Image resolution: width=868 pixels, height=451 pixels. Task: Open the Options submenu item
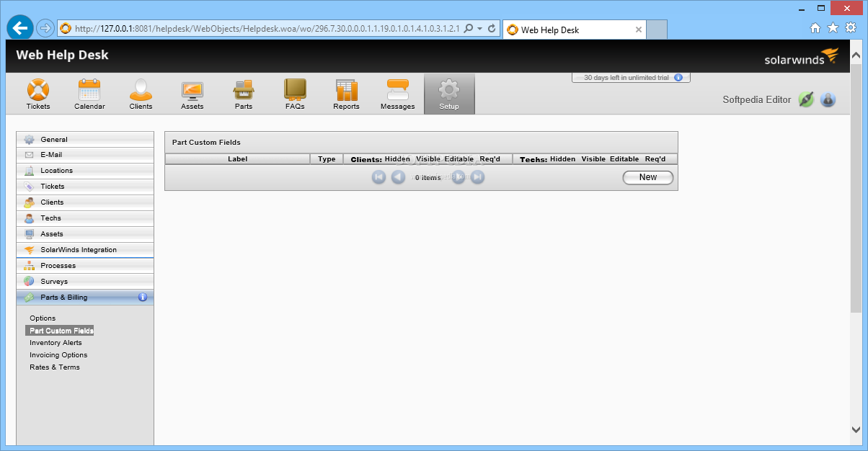[x=43, y=318]
